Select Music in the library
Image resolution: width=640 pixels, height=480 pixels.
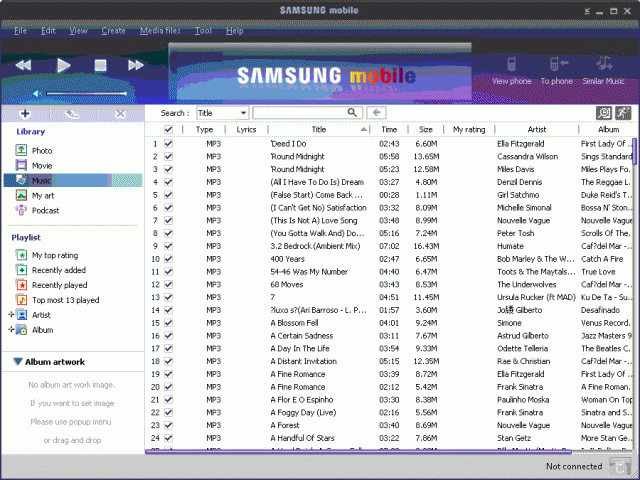click(73, 180)
